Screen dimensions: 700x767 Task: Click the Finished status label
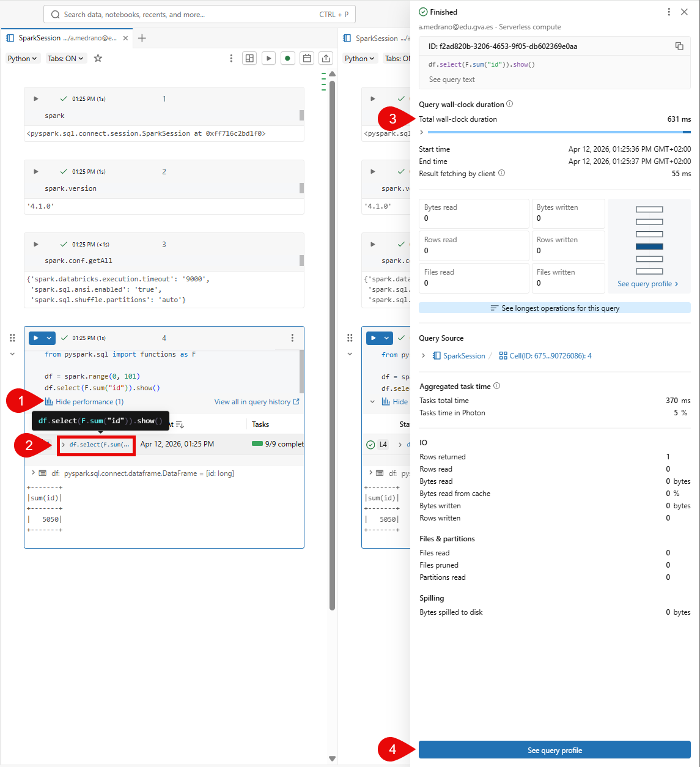pos(444,12)
